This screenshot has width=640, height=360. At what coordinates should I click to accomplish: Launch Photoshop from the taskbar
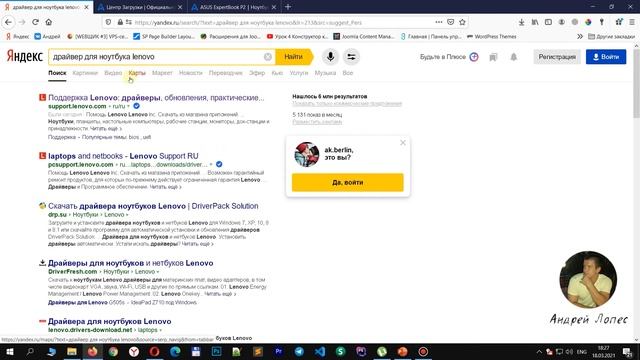coord(216,351)
